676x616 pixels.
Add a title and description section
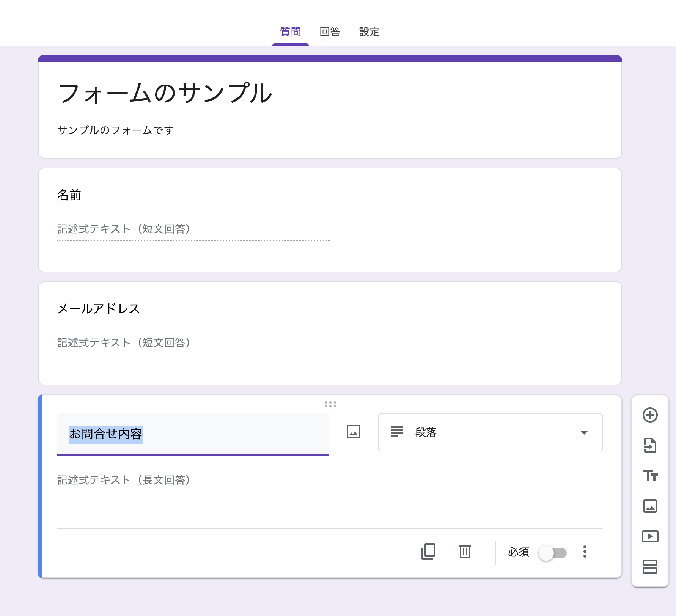coord(650,475)
